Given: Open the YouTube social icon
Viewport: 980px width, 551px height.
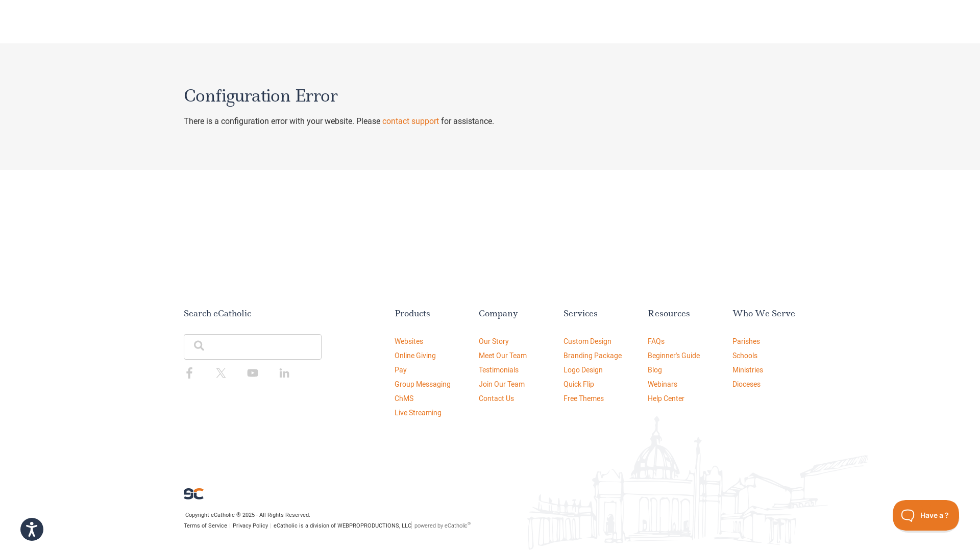Looking at the screenshot, I should point(253,373).
